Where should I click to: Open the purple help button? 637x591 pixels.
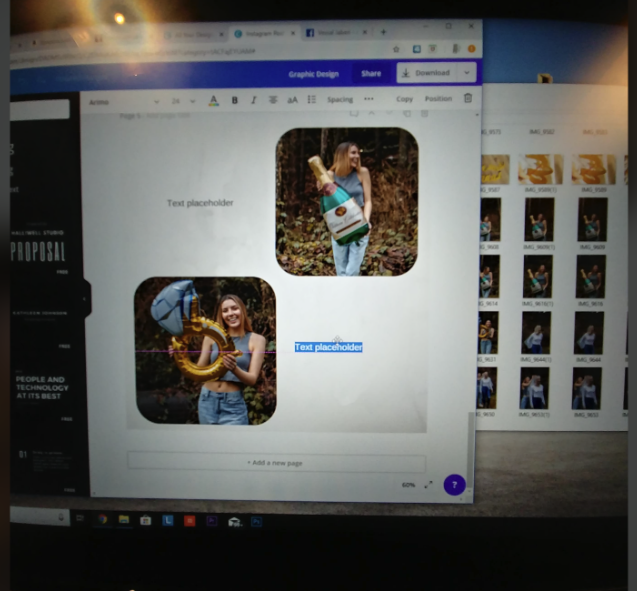[x=454, y=485]
